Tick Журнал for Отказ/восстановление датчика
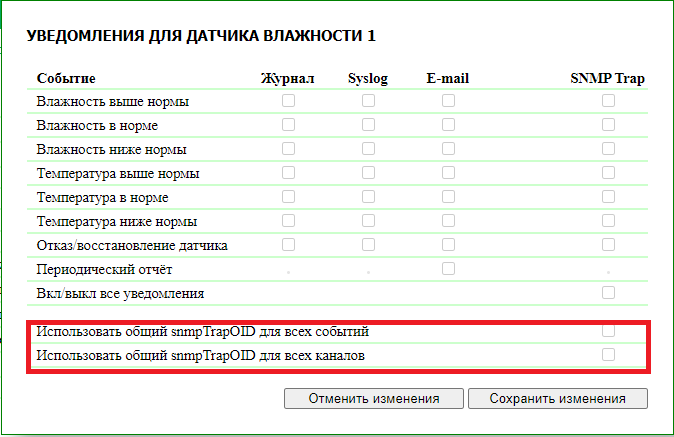The image size is (674, 437). [x=288, y=245]
